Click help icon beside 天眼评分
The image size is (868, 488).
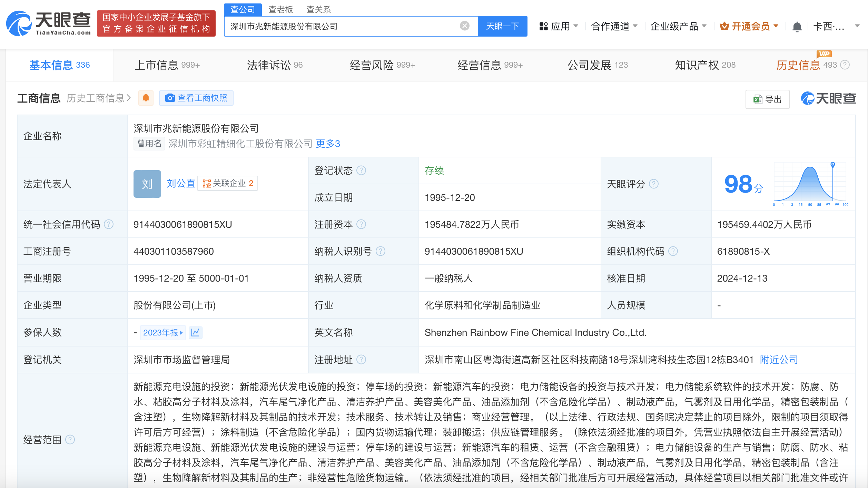[x=653, y=184]
